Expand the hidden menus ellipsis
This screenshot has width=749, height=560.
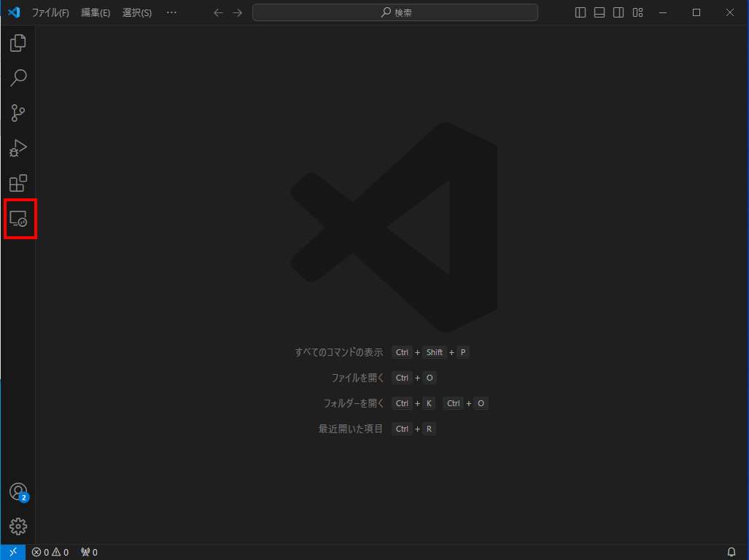pyautogui.click(x=171, y=12)
